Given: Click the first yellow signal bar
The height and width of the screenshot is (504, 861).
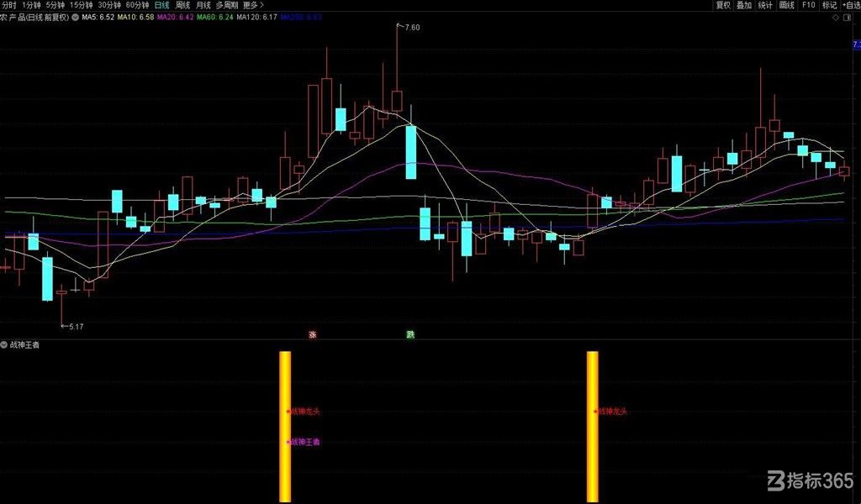Looking at the screenshot, I should 285,427.
